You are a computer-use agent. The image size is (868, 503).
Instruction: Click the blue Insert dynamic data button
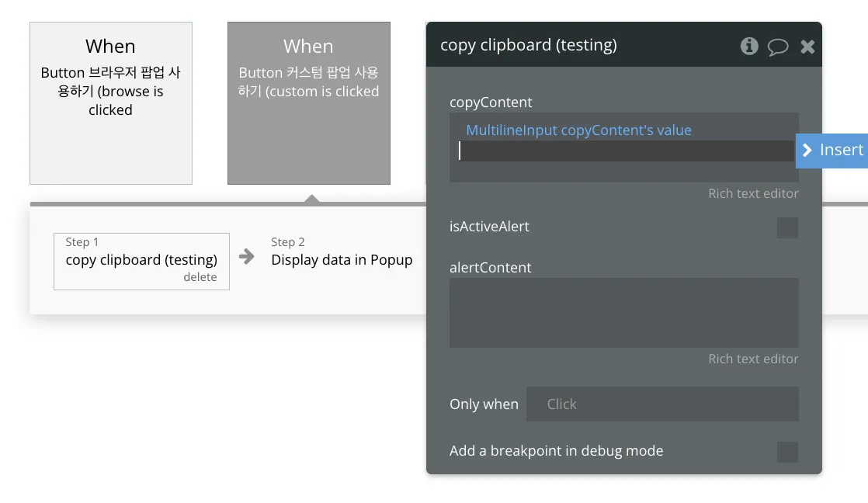(x=832, y=150)
